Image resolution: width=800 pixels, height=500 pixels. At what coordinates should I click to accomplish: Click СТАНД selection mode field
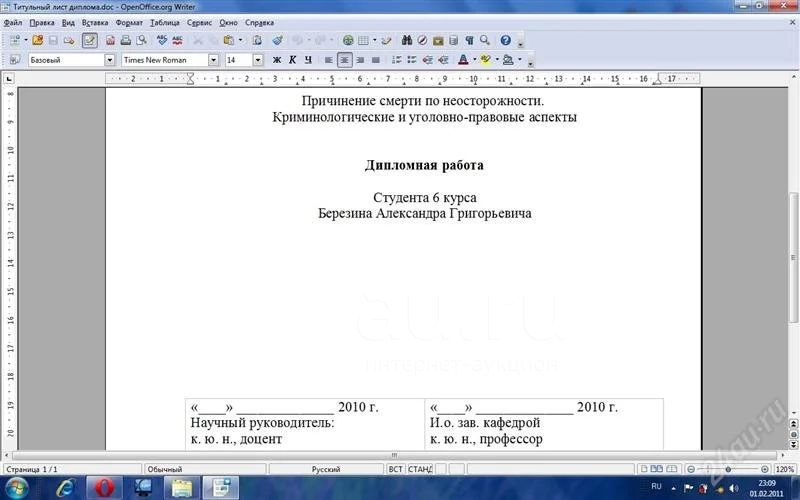(x=420, y=469)
